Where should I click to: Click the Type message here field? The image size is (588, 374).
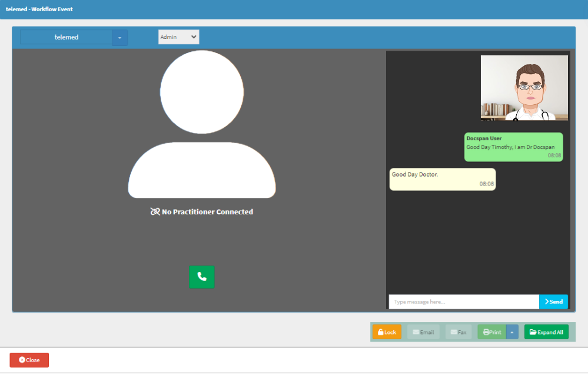coord(464,302)
